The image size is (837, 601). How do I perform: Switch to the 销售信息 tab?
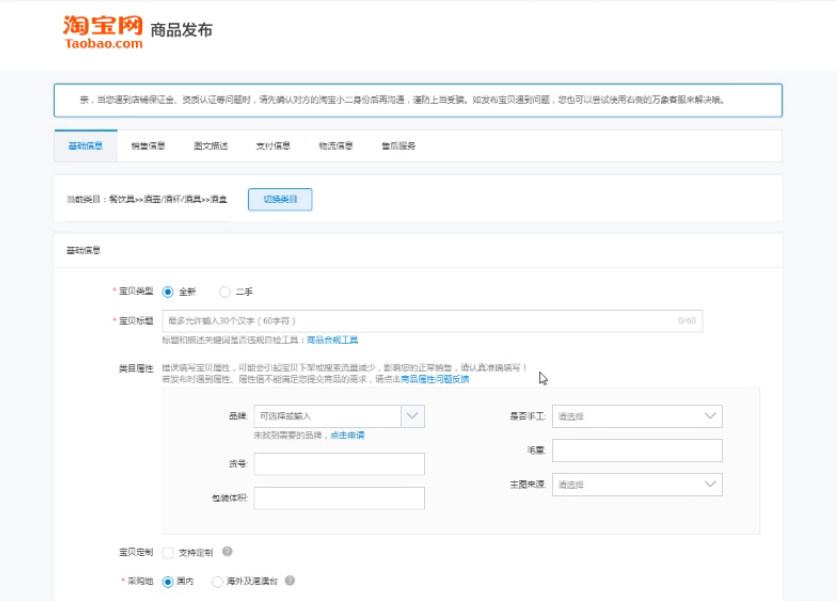pos(148,146)
